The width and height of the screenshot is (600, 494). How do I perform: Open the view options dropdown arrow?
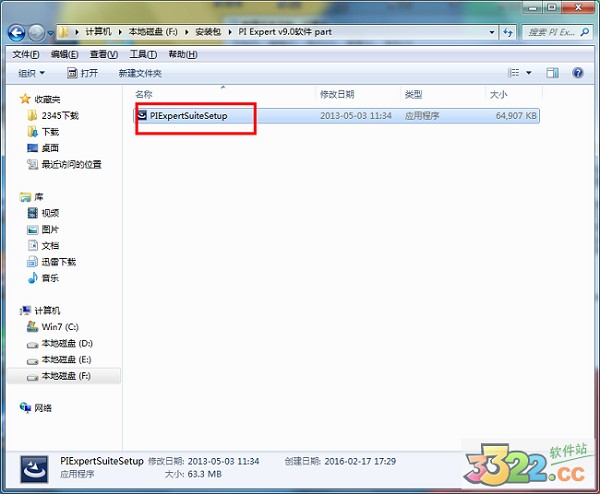(529, 73)
